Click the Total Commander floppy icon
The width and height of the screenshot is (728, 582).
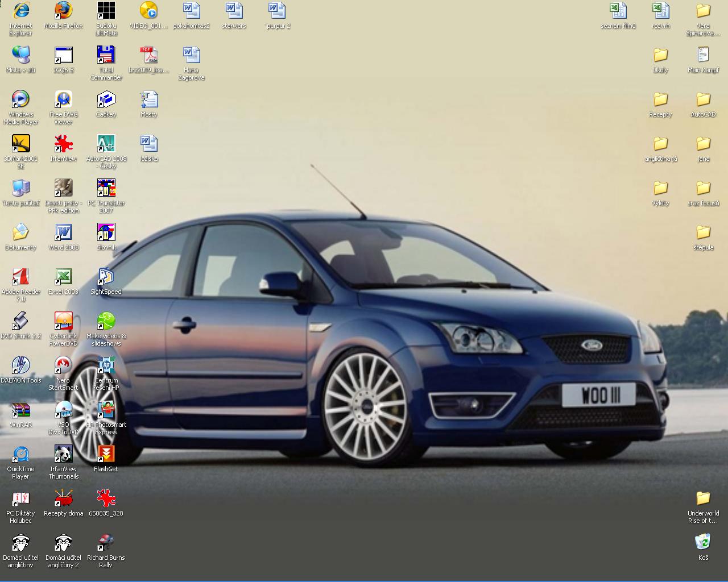[106, 55]
